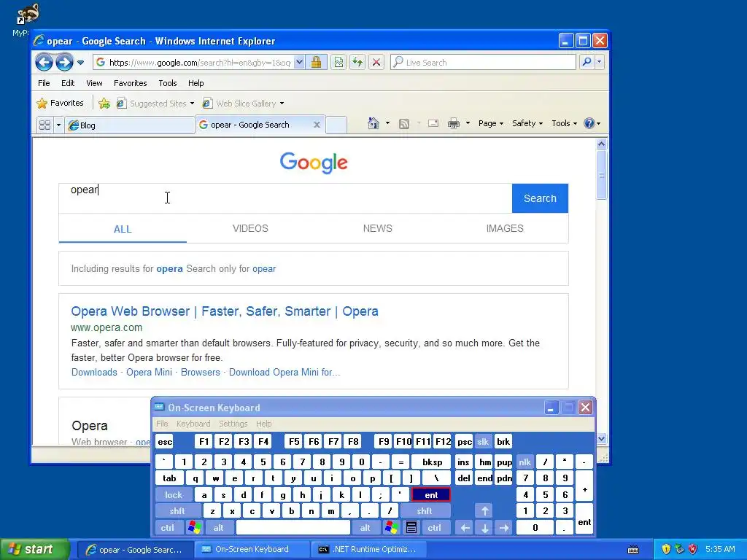Click the Downloads sublink
This screenshot has width=747, height=560.
pos(94,372)
